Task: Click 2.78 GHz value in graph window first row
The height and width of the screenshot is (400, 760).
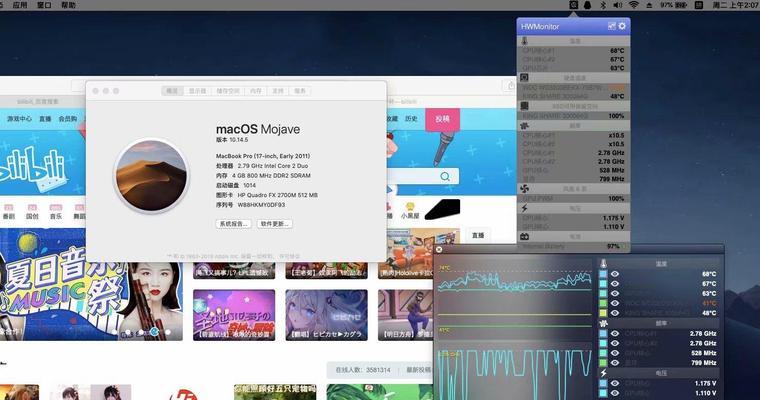Action: coord(703,334)
